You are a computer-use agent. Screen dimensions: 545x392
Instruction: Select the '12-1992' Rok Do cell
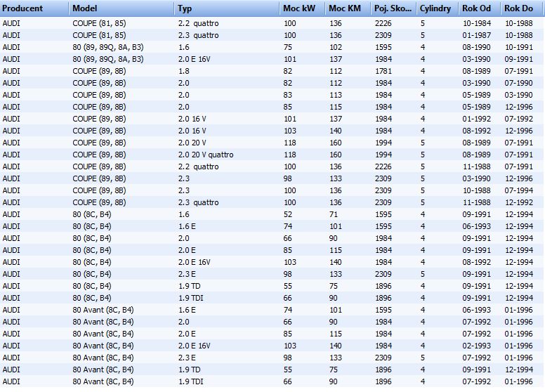(518, 202)
